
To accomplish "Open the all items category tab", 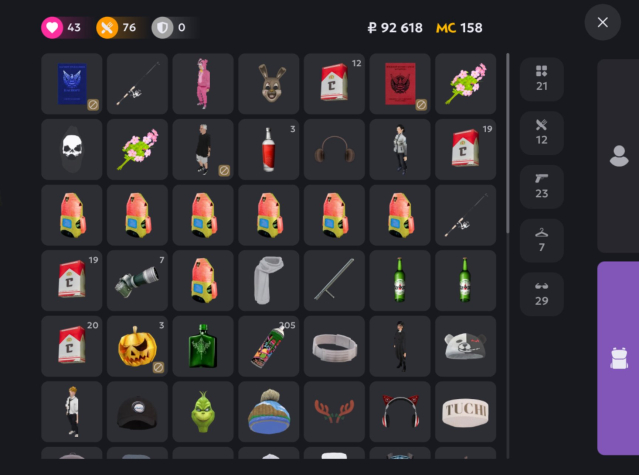I will 542,79.
